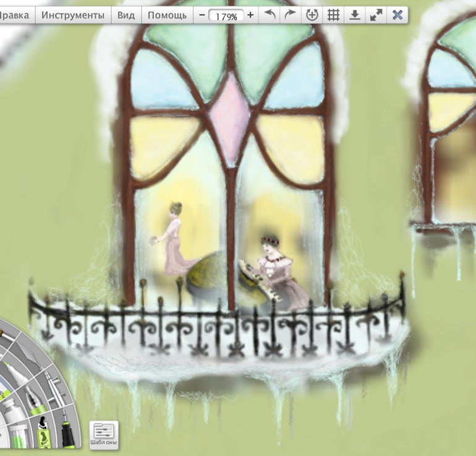Toggle fullscreen mode with diagonal arrows
Viewport: 476px width, 456px height.
tap(376, 15)
